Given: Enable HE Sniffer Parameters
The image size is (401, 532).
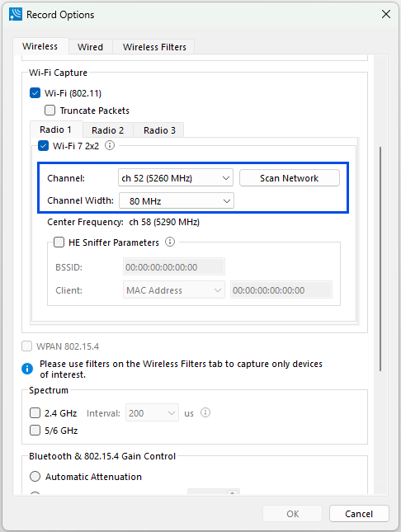Looking at the screenshot, I should (59, 242).
